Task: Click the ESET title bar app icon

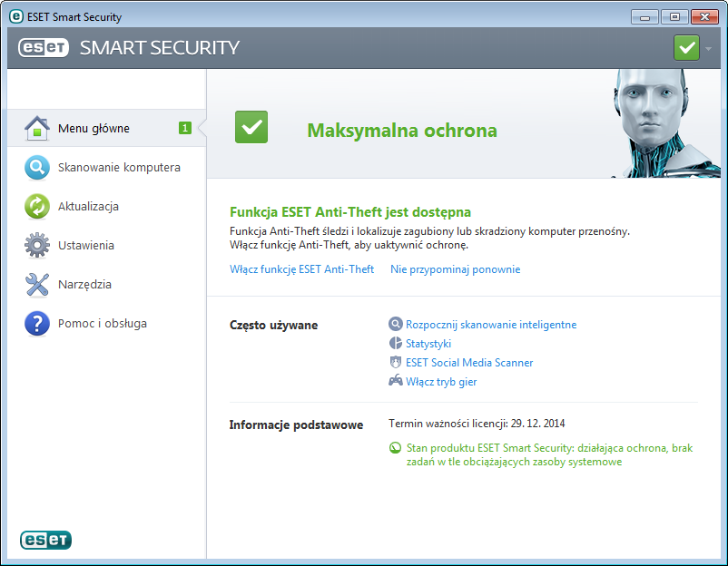Action: coord(16,16)
